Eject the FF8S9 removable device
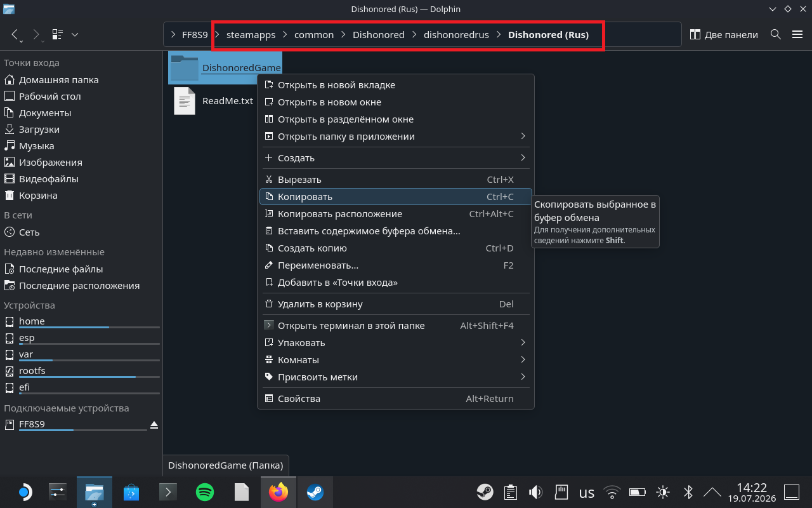812x508 pixels. [154, 424]
